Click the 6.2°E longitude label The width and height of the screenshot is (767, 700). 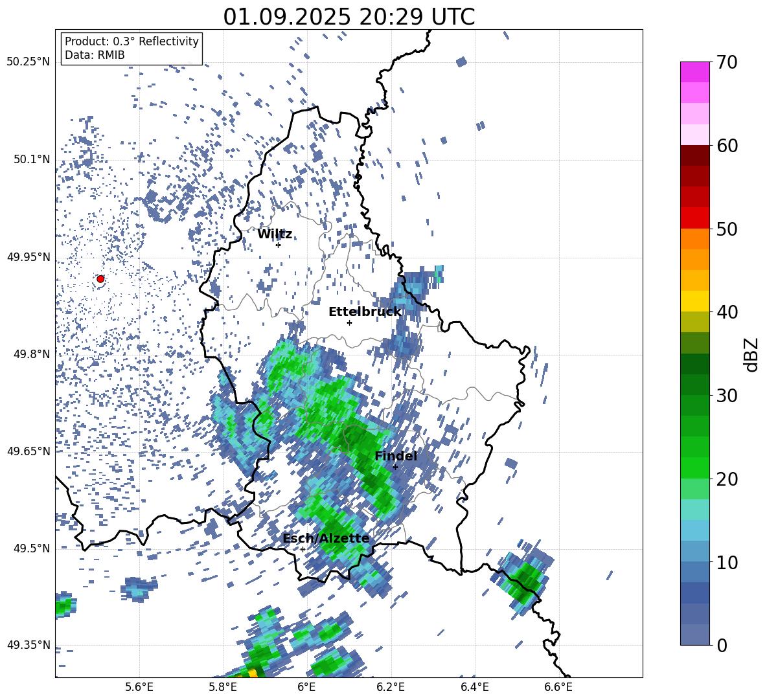(391, 687)
